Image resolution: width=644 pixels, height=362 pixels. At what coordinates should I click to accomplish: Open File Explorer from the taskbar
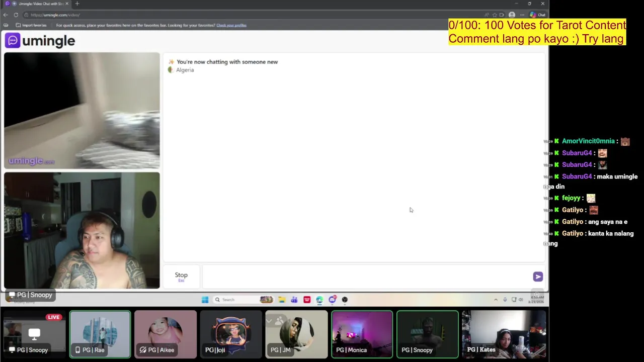tap(282, 300)
